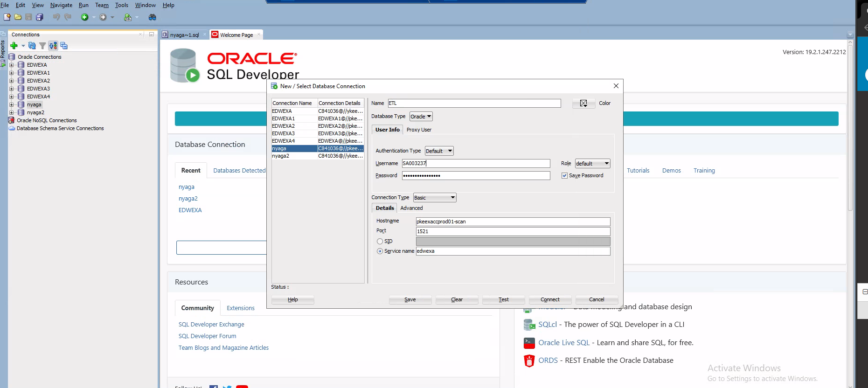The height and width of the screenshot is (388, 868).
Task: Expand the EDWEXA2 connection tree node
Action: [x=12, y=81]
